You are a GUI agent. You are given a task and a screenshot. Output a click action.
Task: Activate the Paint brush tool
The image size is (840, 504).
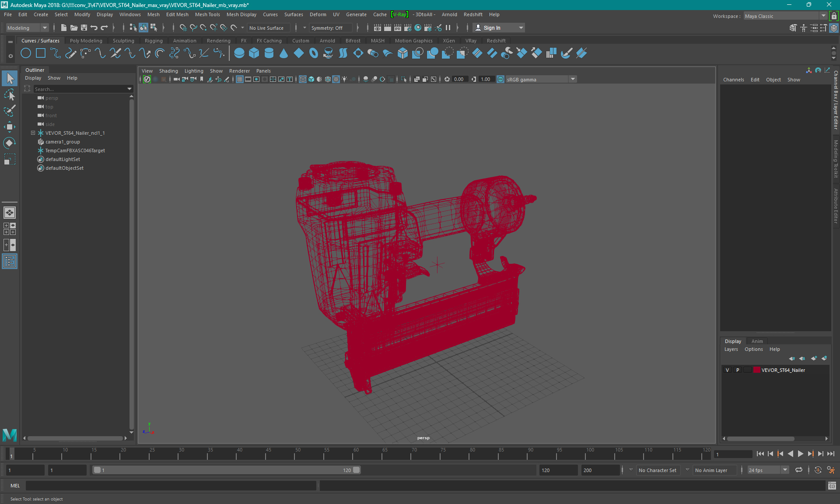pyautogui.click(x=9, y=110)
